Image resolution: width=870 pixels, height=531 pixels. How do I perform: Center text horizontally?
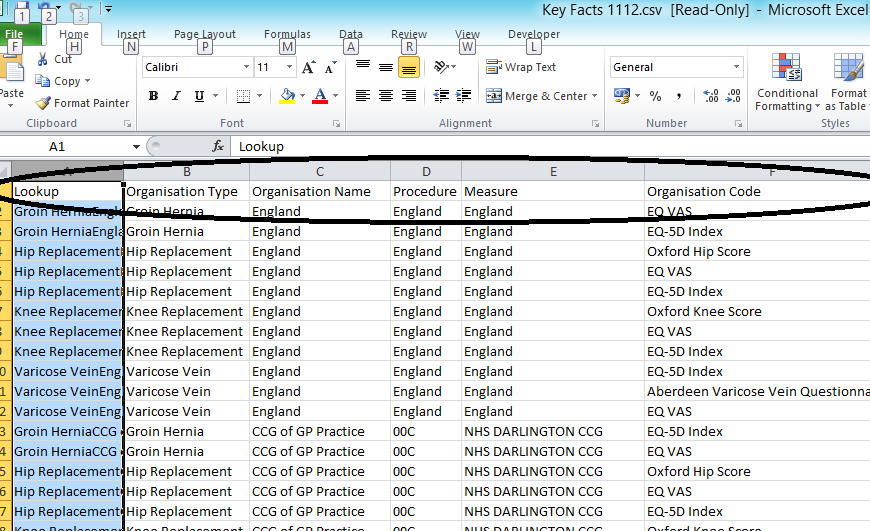click(x=386, y=96)
